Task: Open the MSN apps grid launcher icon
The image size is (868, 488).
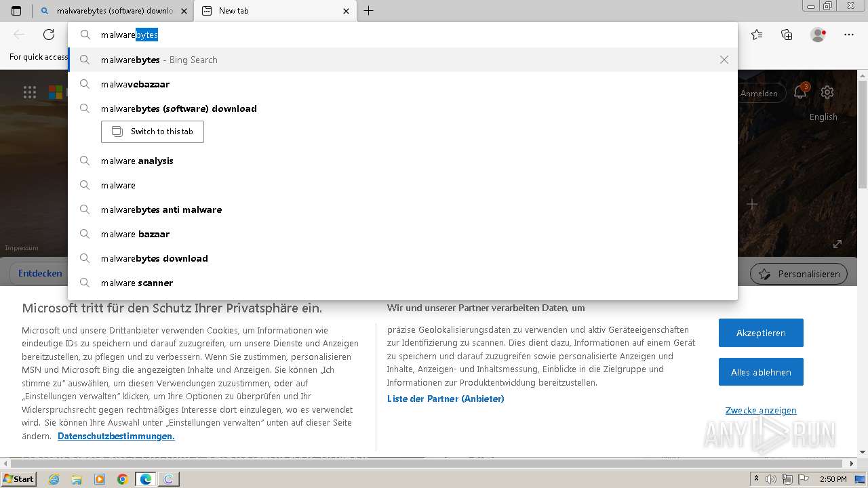Action: [x=30, y=92]
